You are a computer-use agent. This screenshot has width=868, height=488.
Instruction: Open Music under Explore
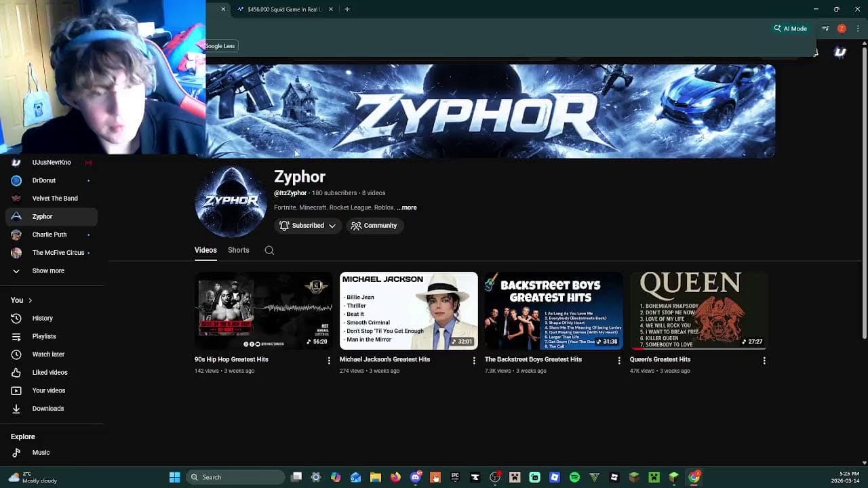coord(52,453)
